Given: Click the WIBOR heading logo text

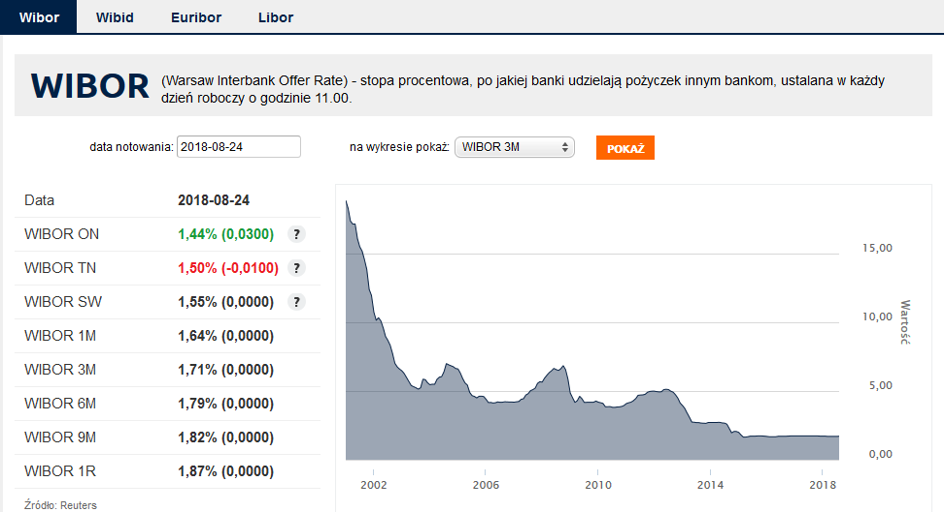Looking at the screenshot, I should pos(90,86).
